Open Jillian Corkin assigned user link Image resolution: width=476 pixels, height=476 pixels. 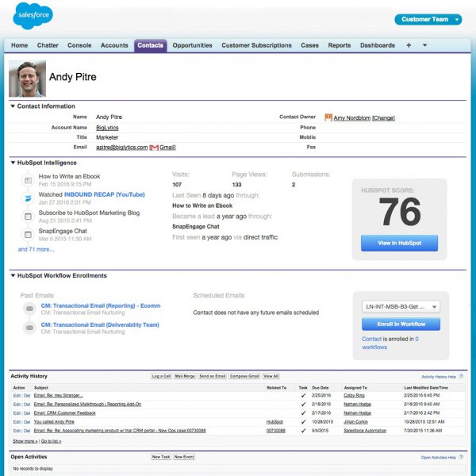point(355,422)
